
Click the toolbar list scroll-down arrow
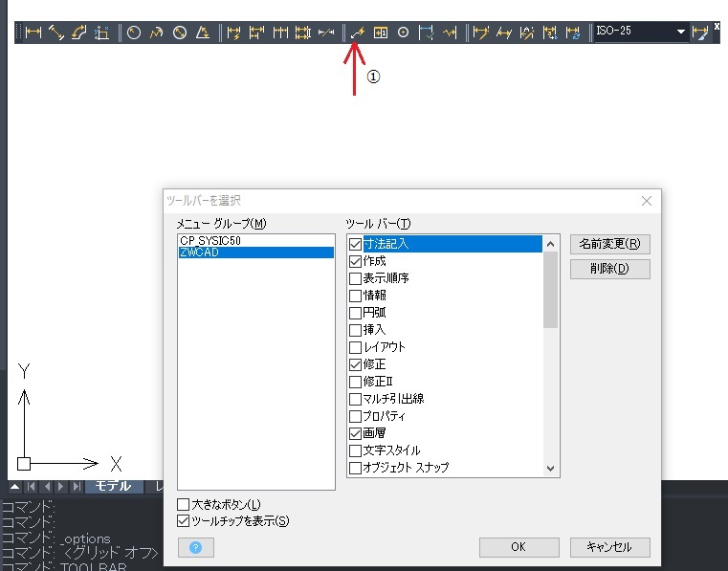[551, 469]
